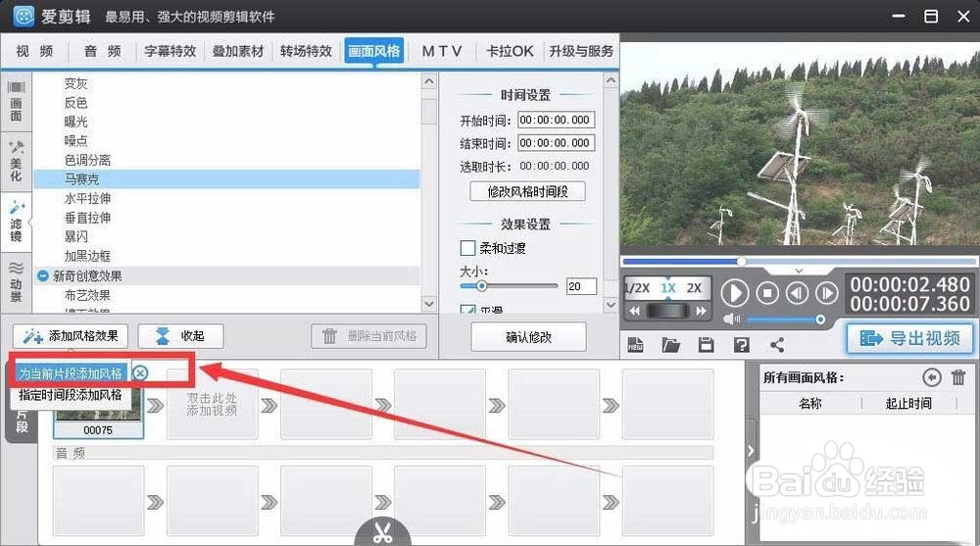Switch to the 音频 tab

103,51
